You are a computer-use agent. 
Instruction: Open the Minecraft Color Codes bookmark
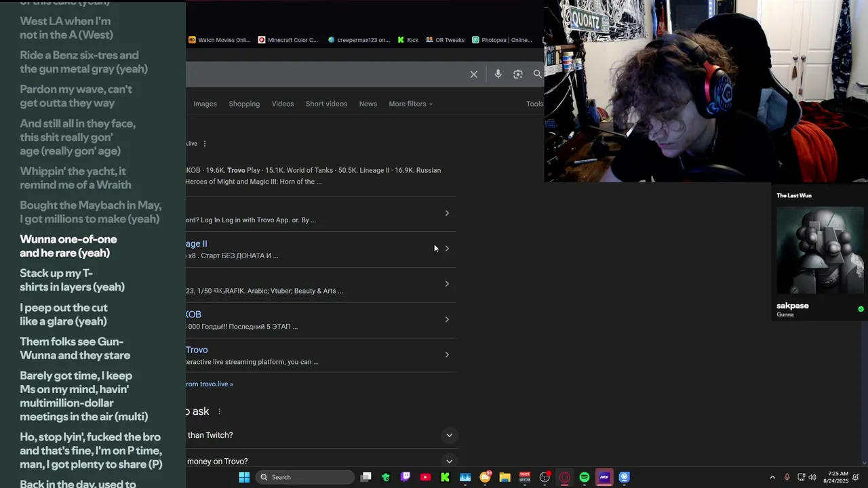point(288,40)
